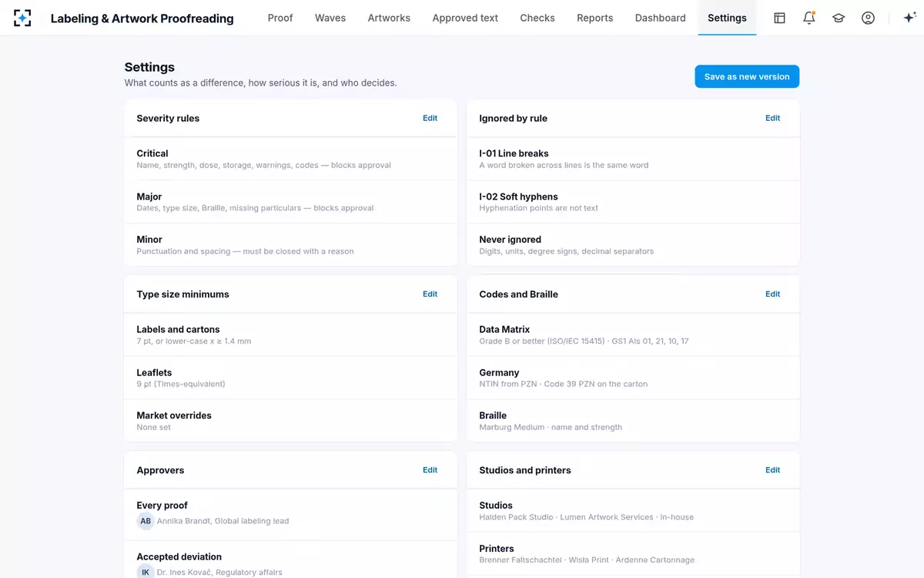
Task: Select the Studios row
Action: point(633,510)
